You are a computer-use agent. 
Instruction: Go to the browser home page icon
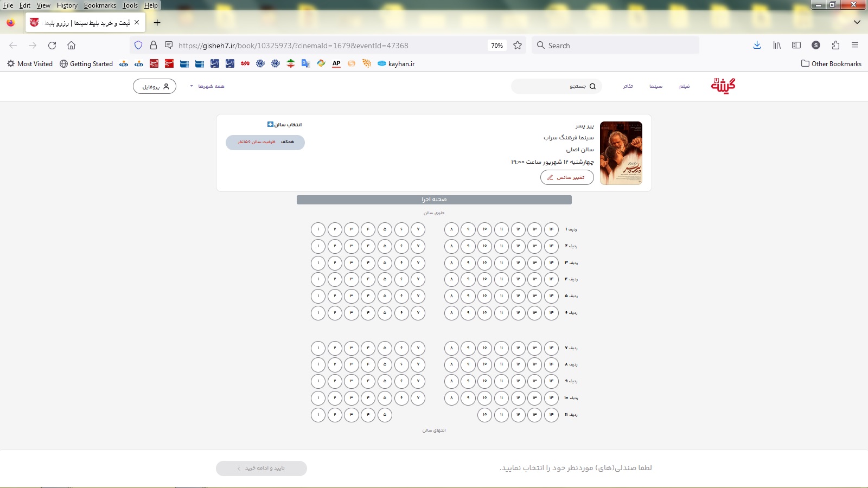coord(71,46)
